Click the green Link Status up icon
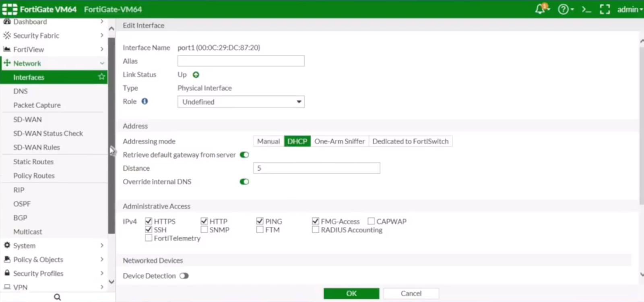This screenshot has height=302, width=644. 196,74
